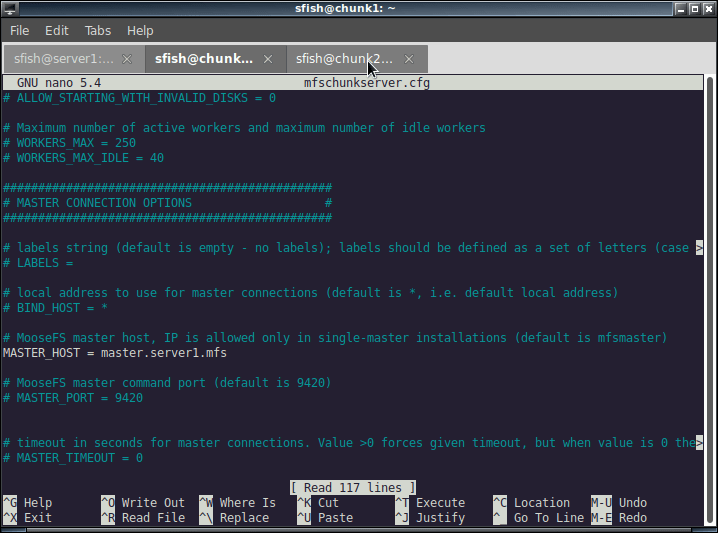The height and width of the screenshot is (533, 718).
Task: Click the ^\ Replace shortcut
Action: pos(234,518)
